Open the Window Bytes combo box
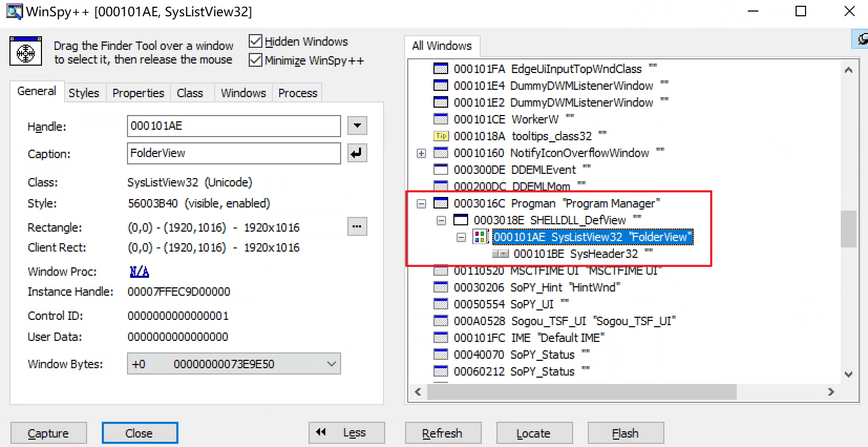868x447 pixels. 234,363
